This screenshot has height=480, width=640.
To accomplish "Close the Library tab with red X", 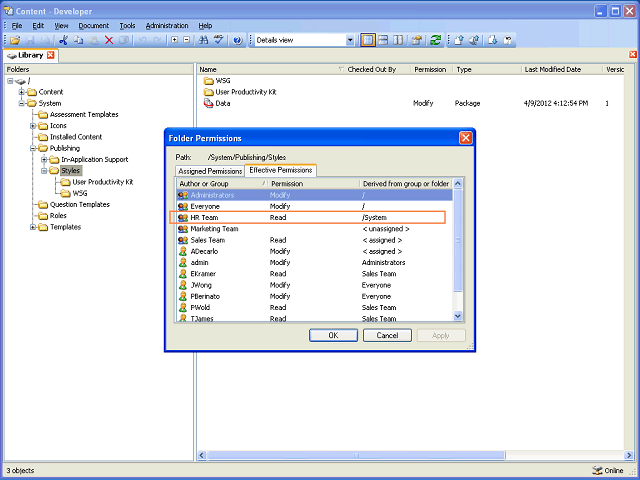I will [51, 55].
